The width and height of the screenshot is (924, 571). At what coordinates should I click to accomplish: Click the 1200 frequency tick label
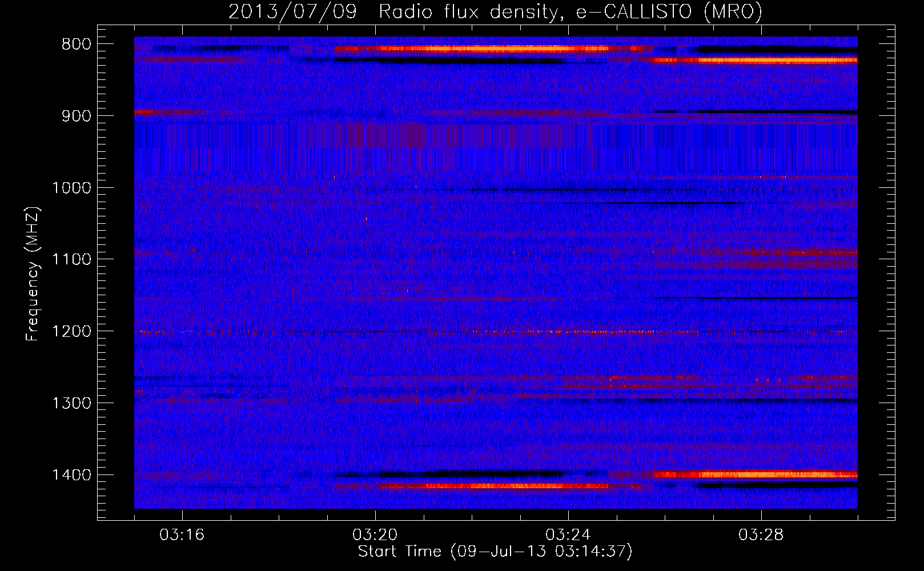click(x=71, y=332)
